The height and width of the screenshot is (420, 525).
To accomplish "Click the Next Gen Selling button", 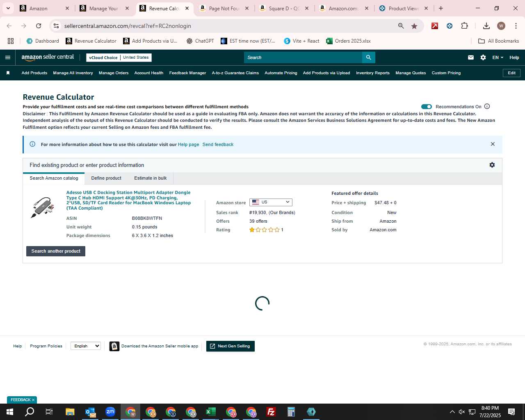I will (231, 346).
